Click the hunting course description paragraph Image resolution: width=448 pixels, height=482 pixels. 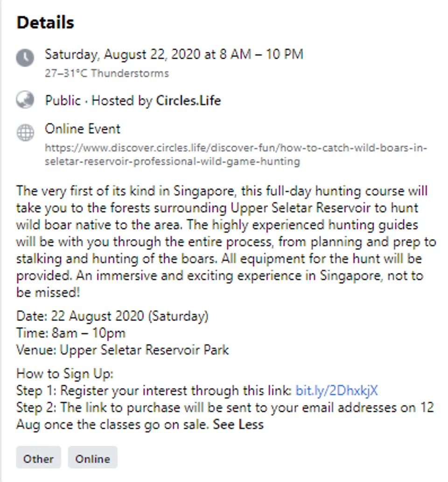(x=224, y=242)
